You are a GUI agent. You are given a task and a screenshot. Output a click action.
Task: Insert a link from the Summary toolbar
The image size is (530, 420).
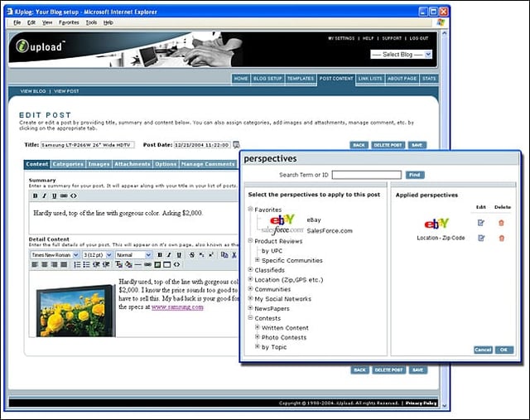pyautogui.click(x=64, y=196)
